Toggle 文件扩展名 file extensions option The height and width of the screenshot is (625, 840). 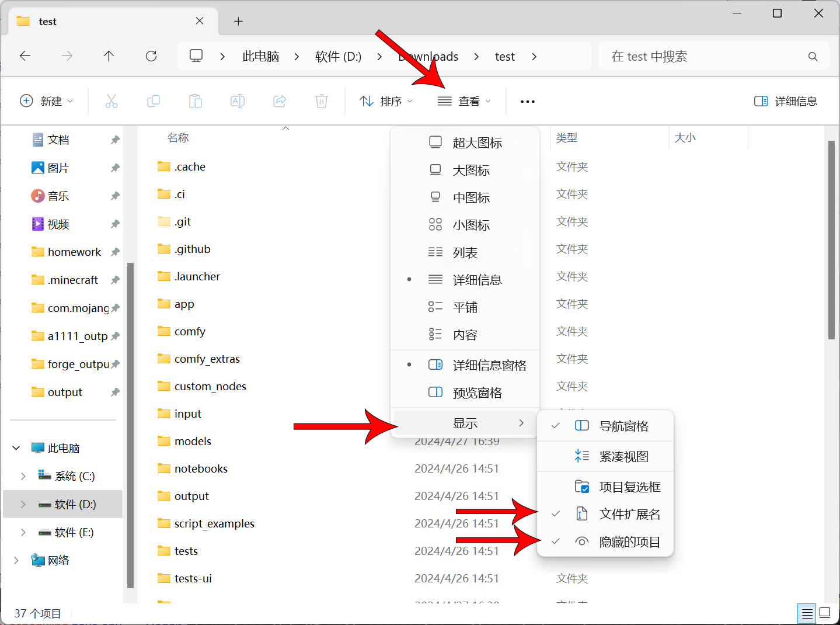pos(629,515)
